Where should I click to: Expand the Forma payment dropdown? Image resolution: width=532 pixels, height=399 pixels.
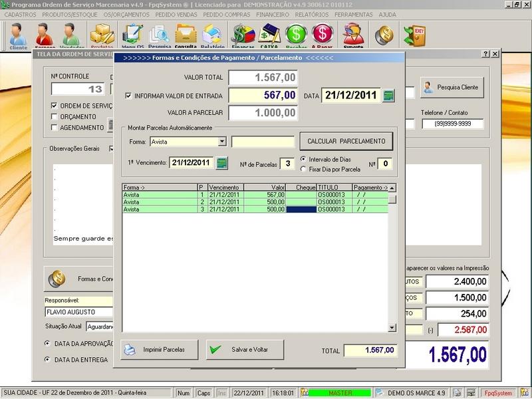click(x=222, y=142)
